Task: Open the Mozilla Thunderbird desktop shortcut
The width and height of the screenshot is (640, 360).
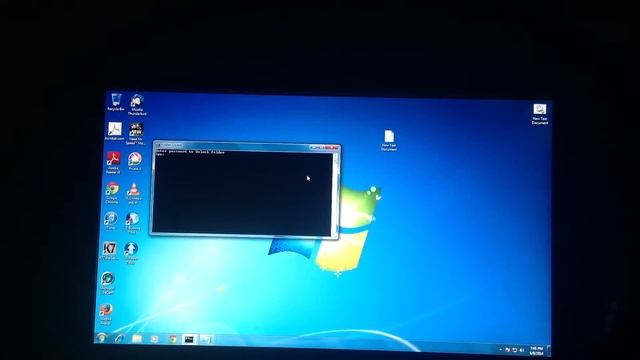Action: (137, 104)
